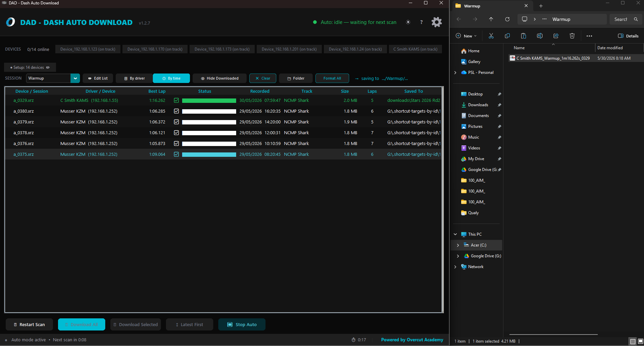The height and width of the screenshot is (346, 644).
Task: Click the Hide Downloaded button
Action: click(220, 78)
